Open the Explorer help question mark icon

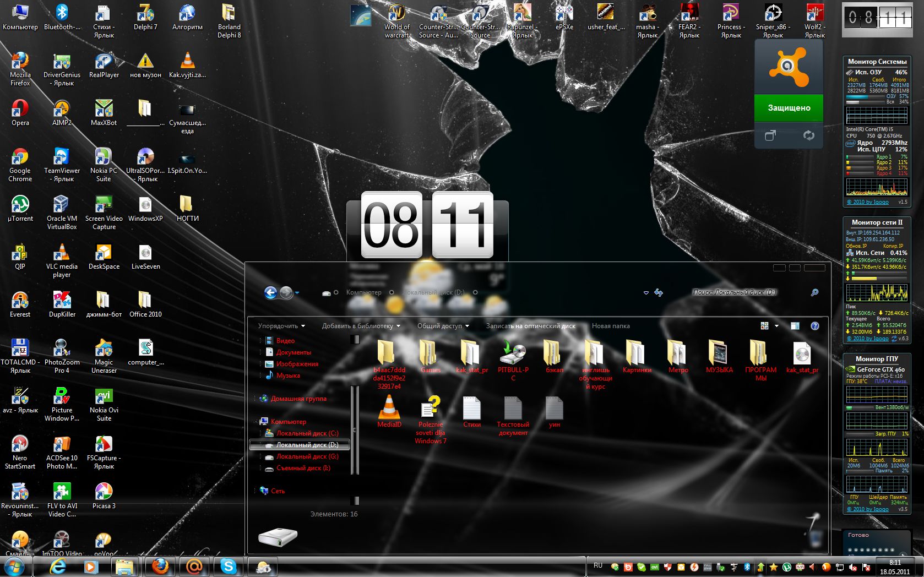(x=814, y=326)
